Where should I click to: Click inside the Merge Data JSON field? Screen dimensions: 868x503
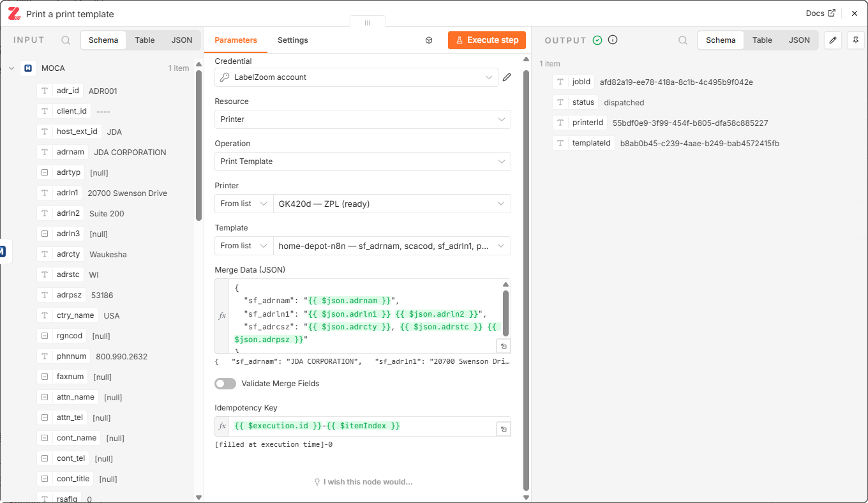click(363, 316)
